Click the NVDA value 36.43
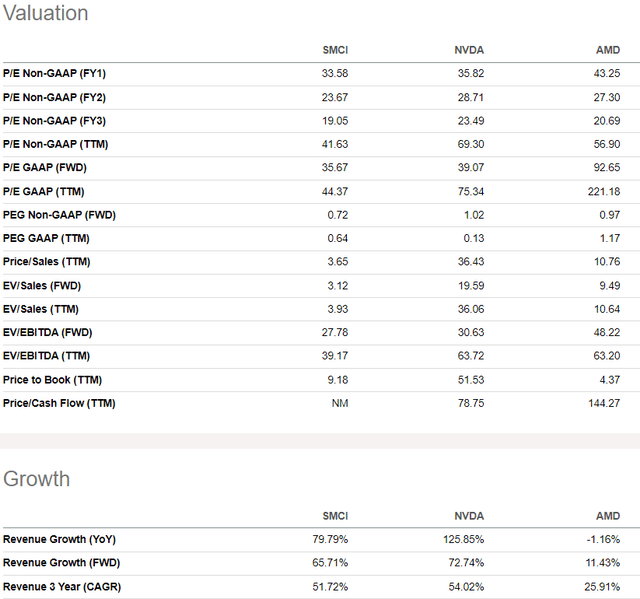This screenshot has width=640, height=599. (471, 262)
